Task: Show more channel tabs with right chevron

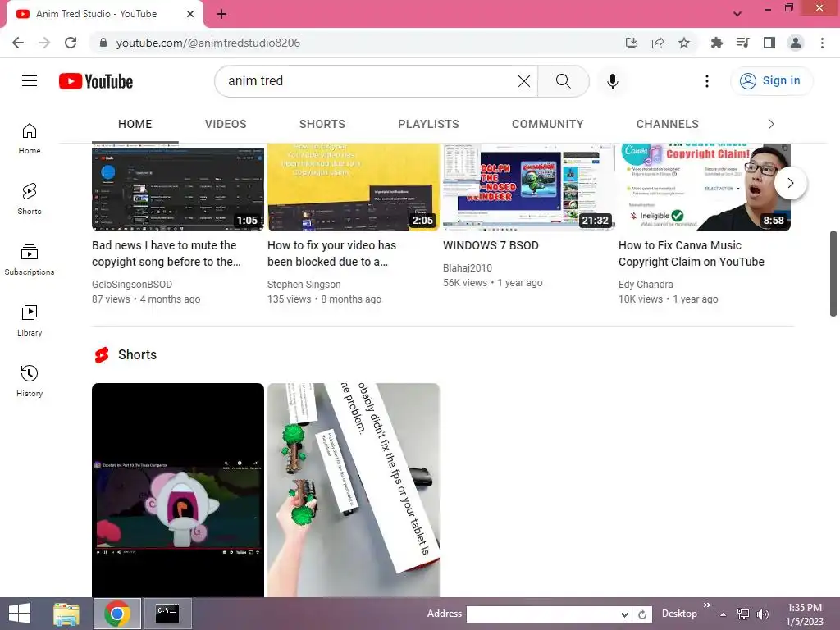Action: coord(771,125)
